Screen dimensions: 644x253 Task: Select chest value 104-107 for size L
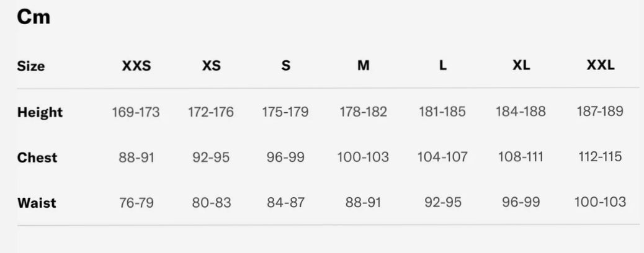pos(442,158)
